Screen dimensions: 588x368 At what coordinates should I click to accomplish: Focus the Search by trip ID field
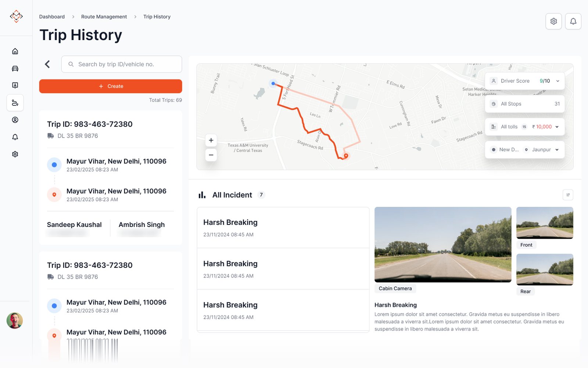pyautogui.click(x=122, y=64)
